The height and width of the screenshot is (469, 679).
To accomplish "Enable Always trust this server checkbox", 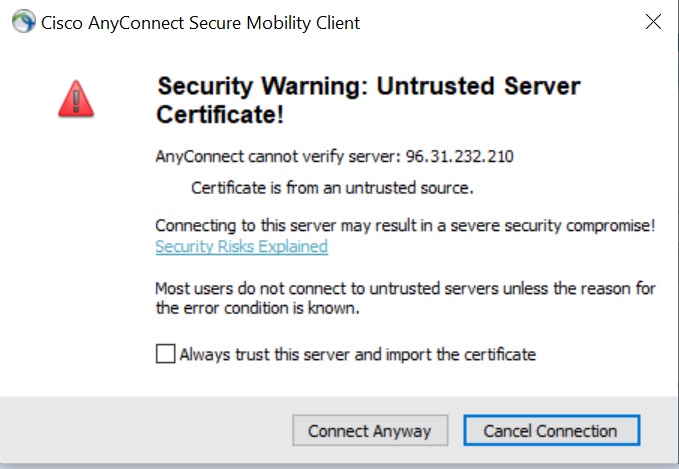I will (x=165, y=354).
